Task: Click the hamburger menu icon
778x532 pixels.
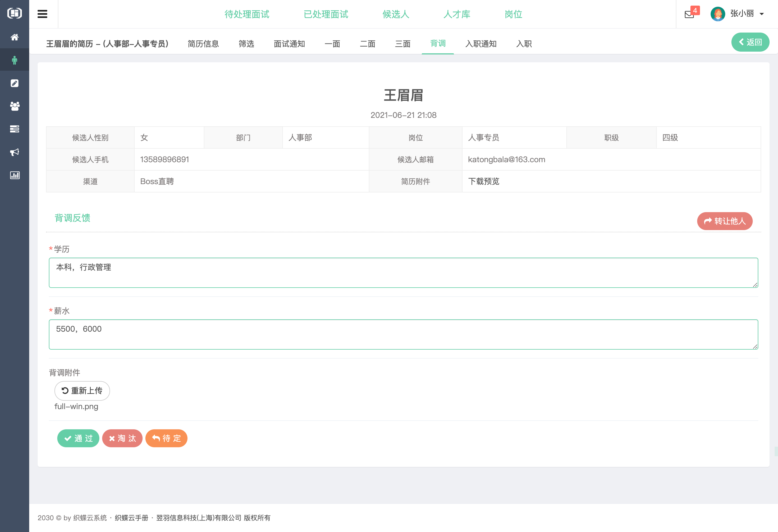Action: coord(42,14)
